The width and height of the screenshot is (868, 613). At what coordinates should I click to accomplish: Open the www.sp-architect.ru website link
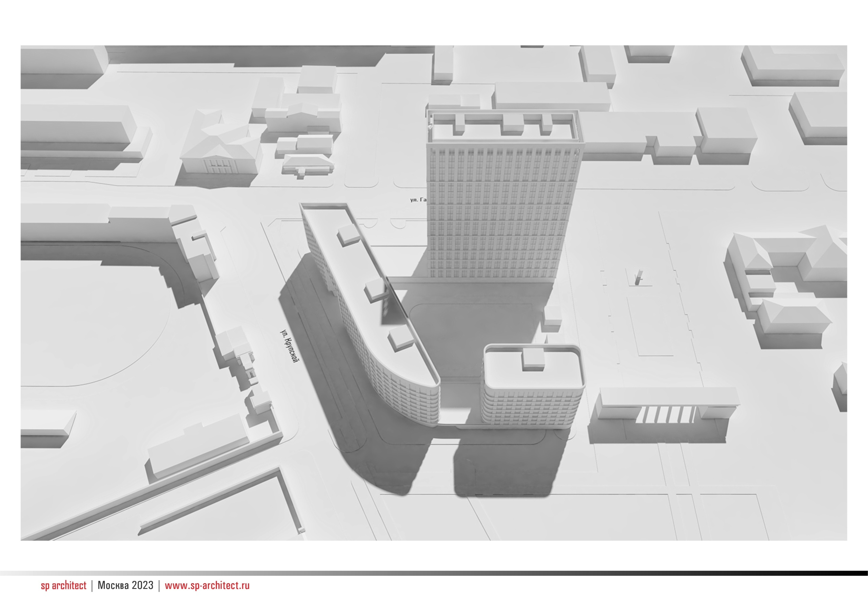(207, 586)
